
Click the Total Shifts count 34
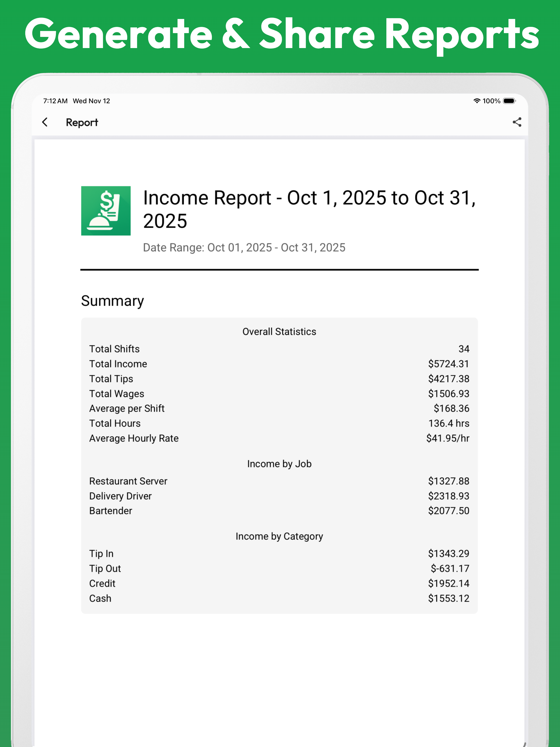pos(464,349)
